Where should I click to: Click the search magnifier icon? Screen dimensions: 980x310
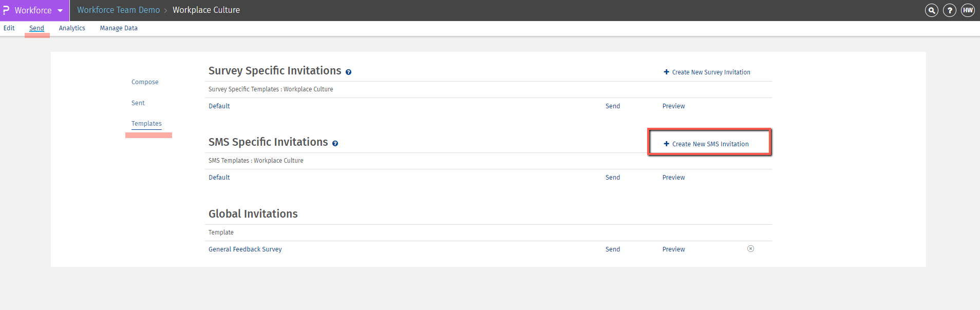tap(931, 10)
